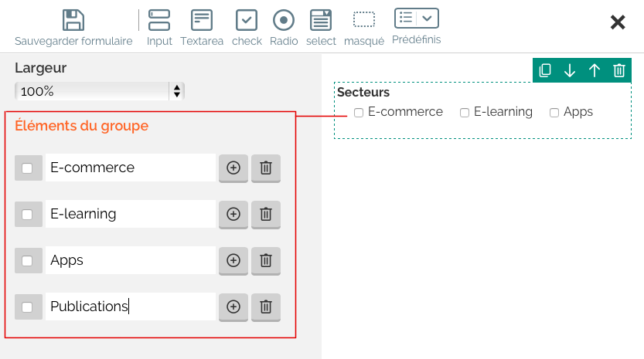
Task: Insert a Textarea element
Action: (x=202, y=21)
